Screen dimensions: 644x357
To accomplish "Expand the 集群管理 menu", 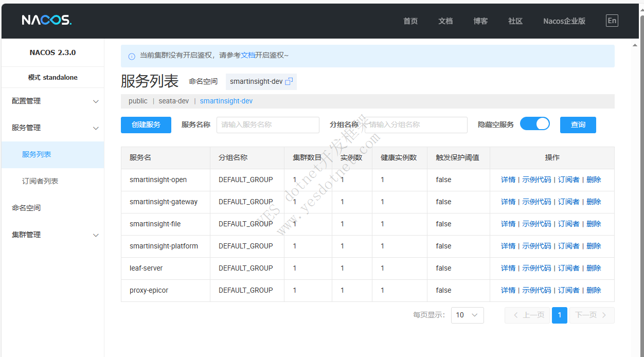I will 52,235.
